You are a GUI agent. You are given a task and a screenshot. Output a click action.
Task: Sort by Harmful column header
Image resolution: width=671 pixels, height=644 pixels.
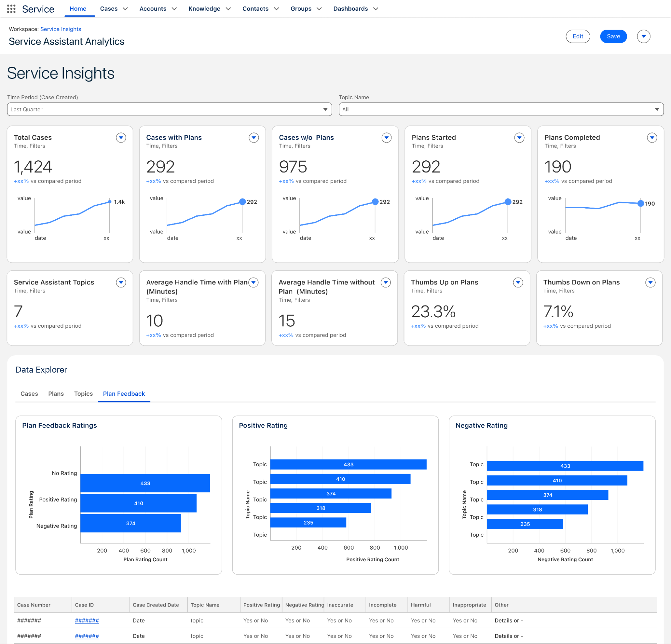click(428, 605)
